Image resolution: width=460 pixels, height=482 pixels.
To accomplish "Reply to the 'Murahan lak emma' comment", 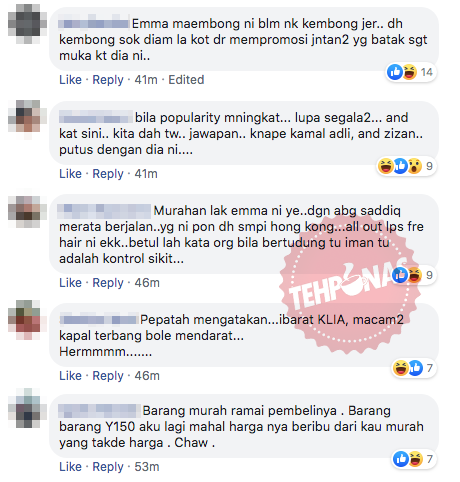I will coord(108,283).
